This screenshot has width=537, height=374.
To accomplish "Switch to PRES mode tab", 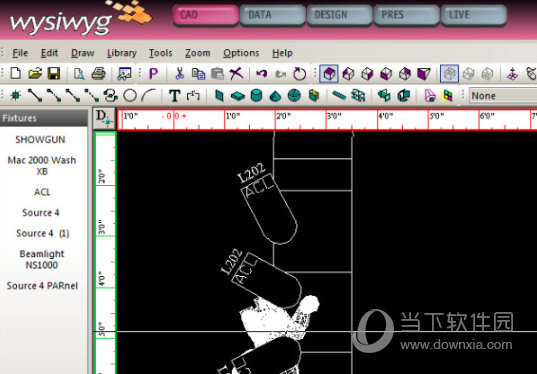I will [x=407, y=15].
